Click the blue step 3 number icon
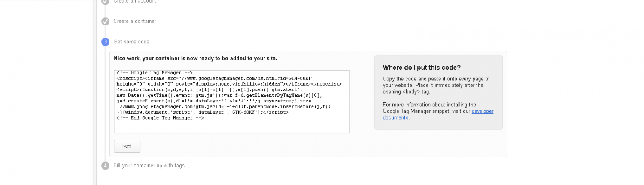Viewport: 644px width, 185px height. [105, 42]
